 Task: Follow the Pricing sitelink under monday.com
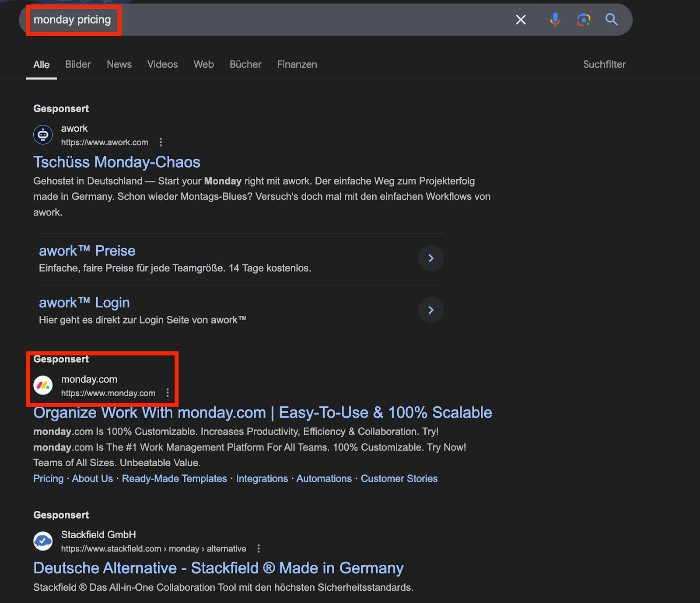[48, 478]
